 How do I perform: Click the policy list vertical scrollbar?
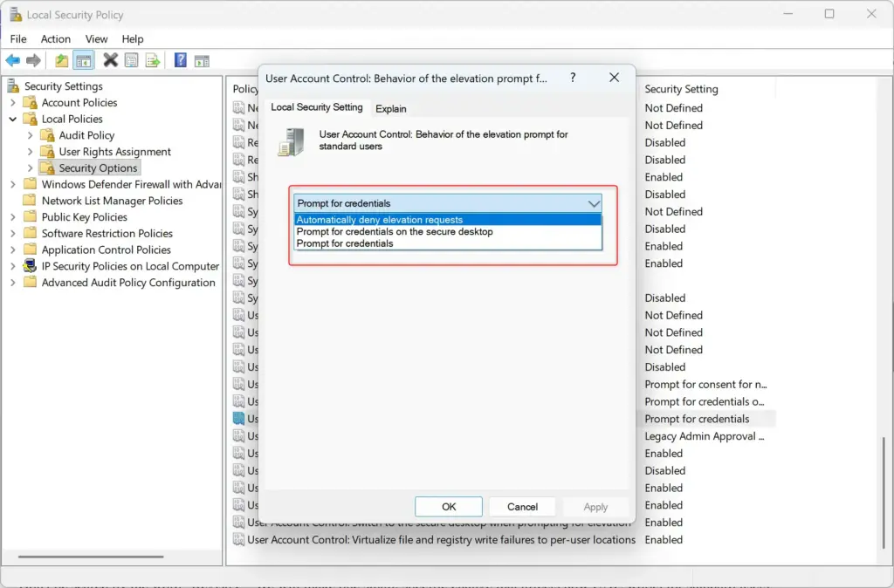(x=884, y=492)
